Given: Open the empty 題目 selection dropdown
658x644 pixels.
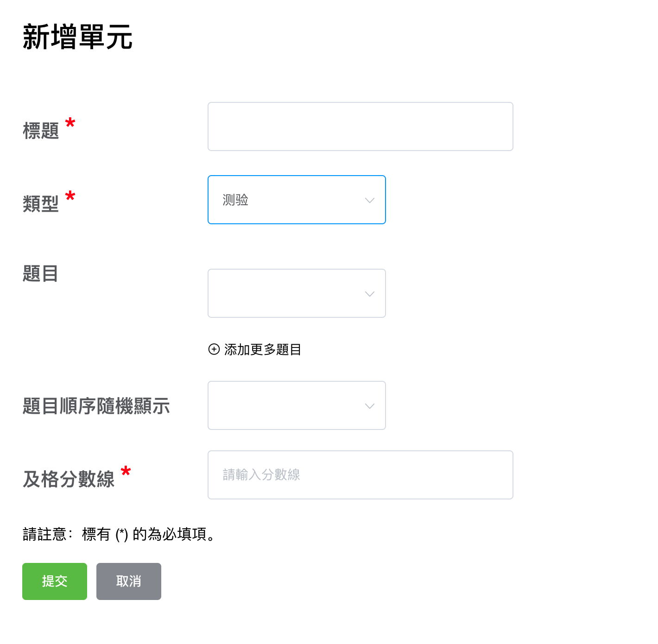Looking at the screenshot, I should (297, 293).
